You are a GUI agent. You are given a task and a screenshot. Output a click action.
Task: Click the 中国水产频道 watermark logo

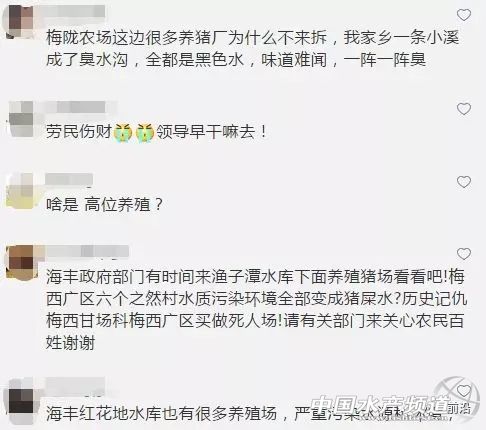tap(395, 403)
